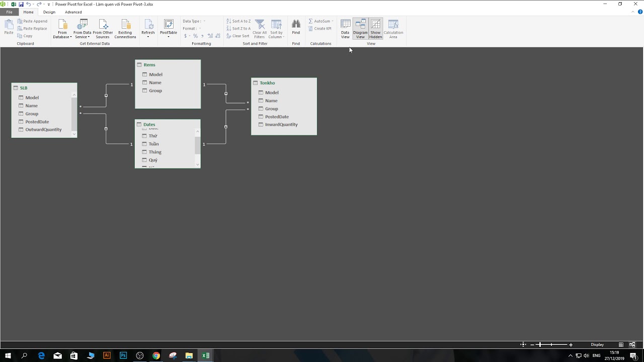Apply currency format with dollar icon
The width and height of the screenshot is (644, 362).
point(186,36)
